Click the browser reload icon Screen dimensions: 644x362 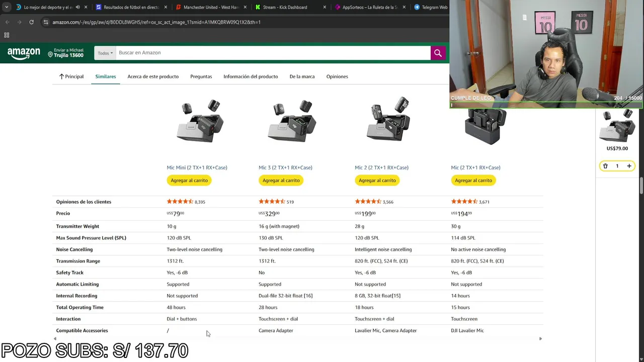pyautogui.click(x=31, y=22)
